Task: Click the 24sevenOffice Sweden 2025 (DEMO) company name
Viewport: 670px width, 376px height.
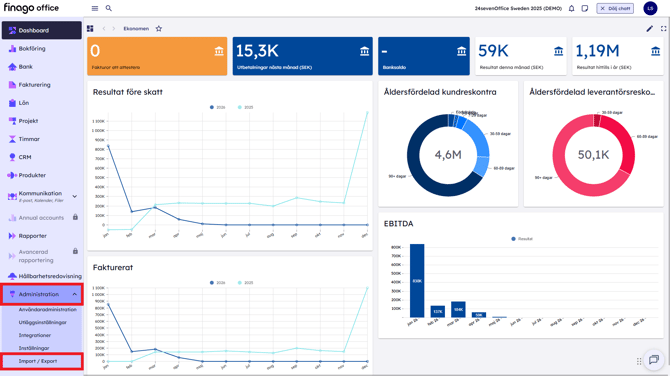Action: tap(518, 8)
